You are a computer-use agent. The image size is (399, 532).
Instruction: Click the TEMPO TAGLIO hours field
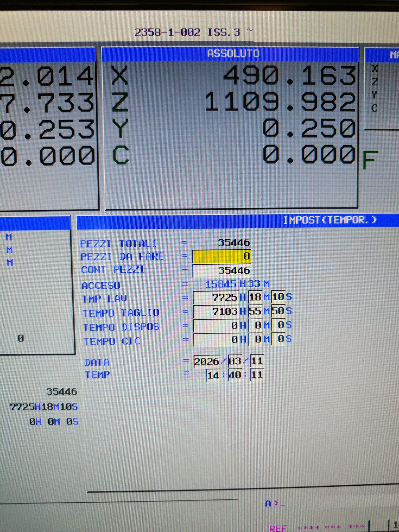(216, 311)
